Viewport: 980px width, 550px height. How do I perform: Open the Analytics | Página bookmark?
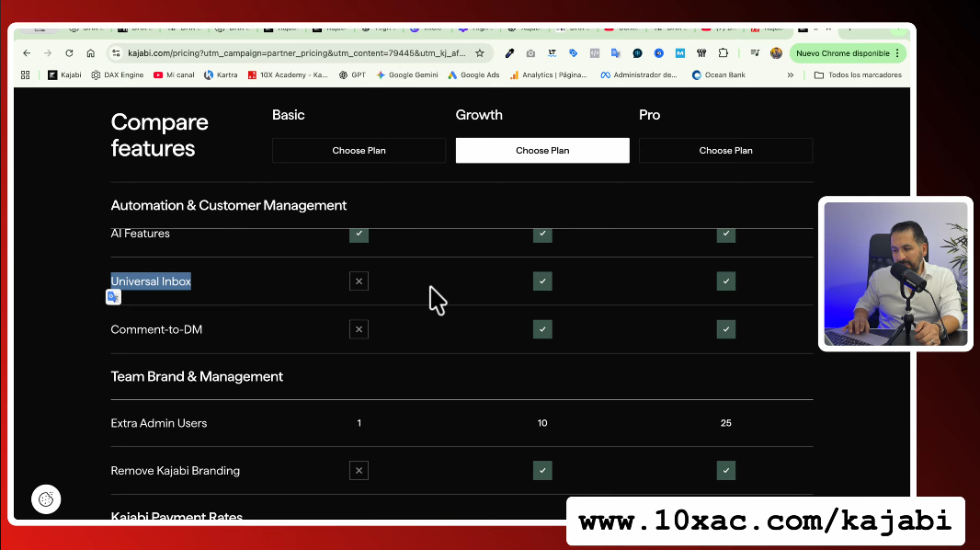point(549,75)
